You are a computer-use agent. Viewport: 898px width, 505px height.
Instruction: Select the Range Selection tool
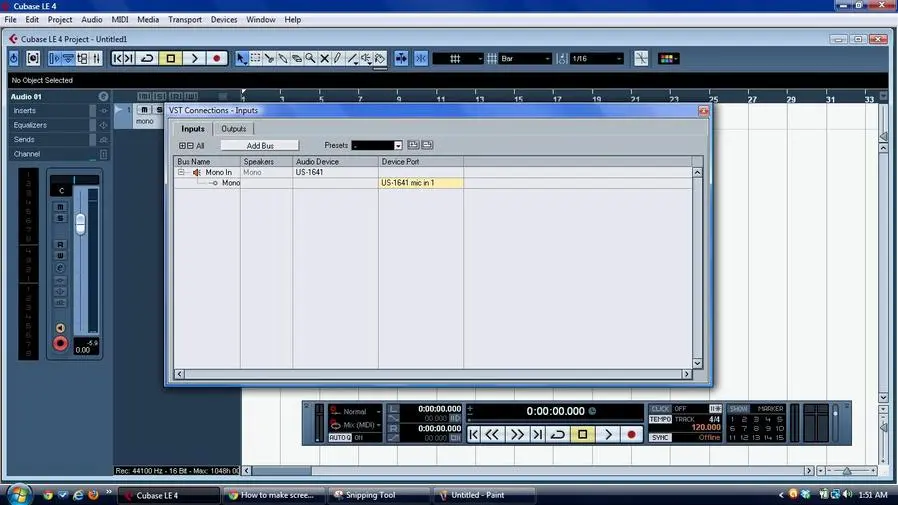pos(255,58)
